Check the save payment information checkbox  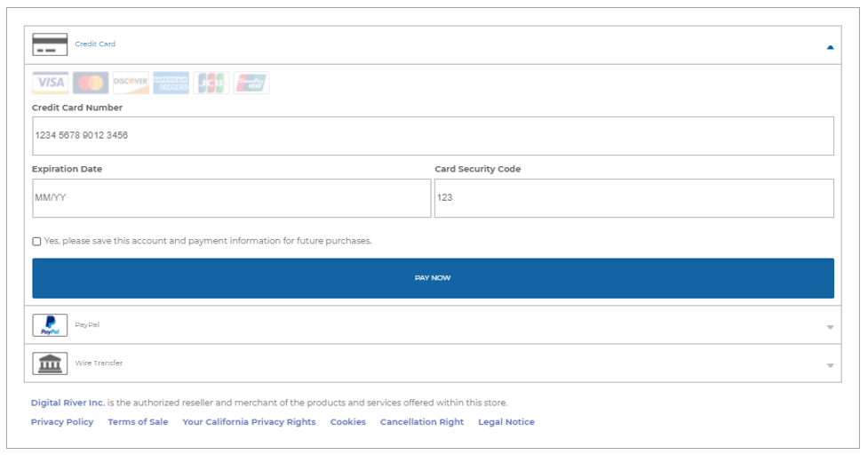click(36, 242)
